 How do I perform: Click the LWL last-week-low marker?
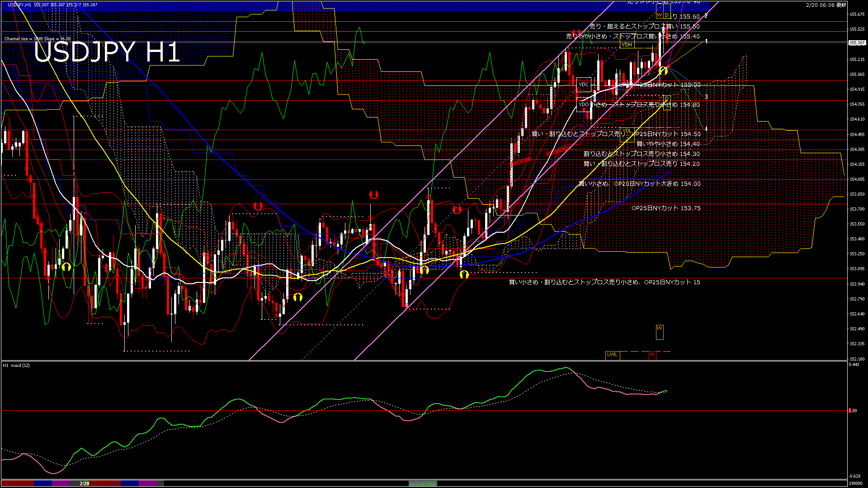click(612, 355)
